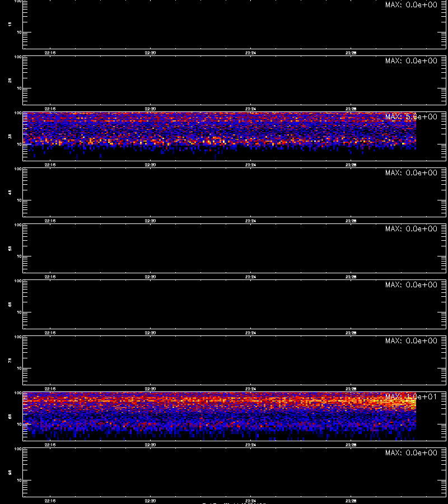This screenshot has height=504, width=448.
Task: Click the 9R panel axis label
Action: [x=10, y=472]
